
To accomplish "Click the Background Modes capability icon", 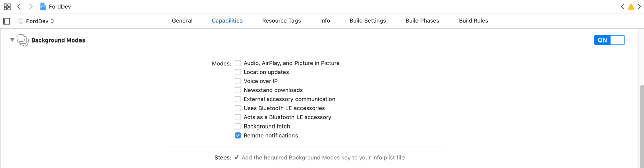I will coord(22,40).
